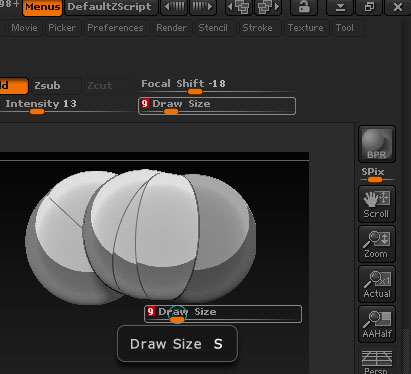Adjust the SPix slider
The height and width of the screenshot is (374, 411).
click(x=377, y=175)
